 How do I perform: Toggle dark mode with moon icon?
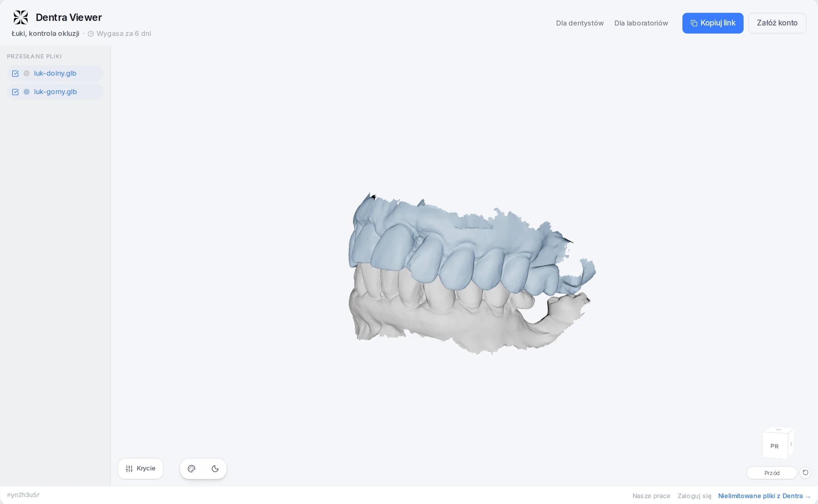pyautogui.click(x=215, y=469)
